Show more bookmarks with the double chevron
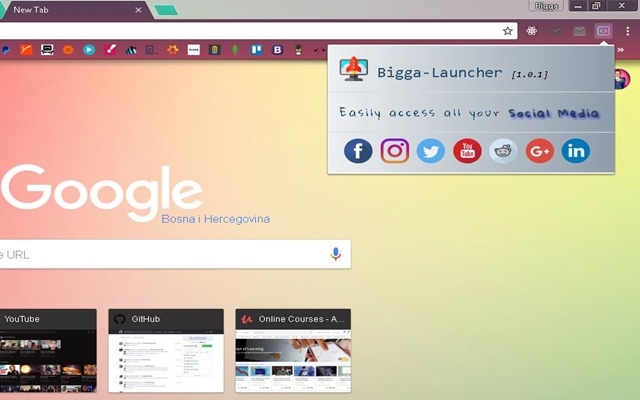The height and width of the screenshot is (400, 640). coord(621,50)
